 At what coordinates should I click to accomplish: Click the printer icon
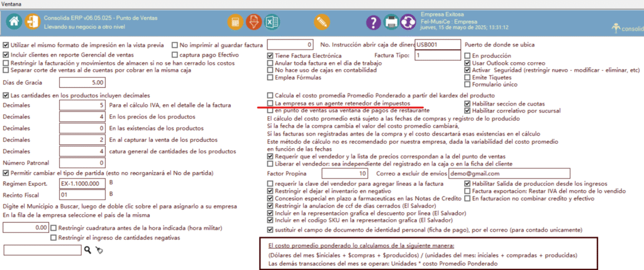391,23
